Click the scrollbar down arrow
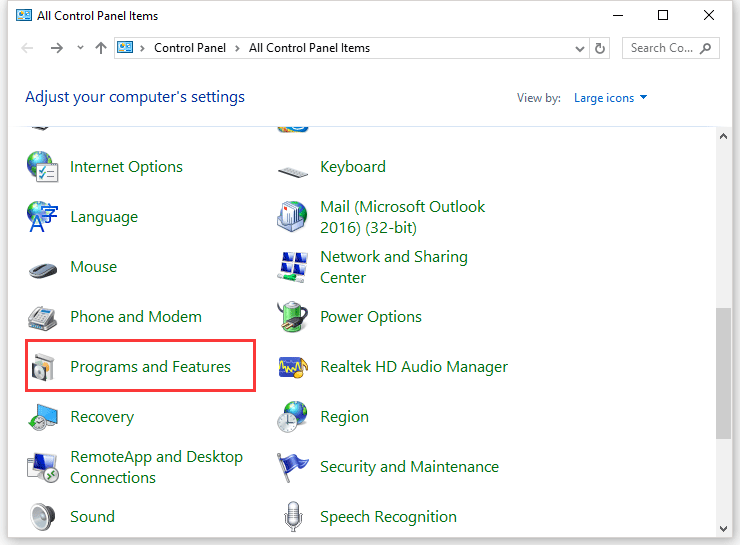The height and width of the screenshot is (545, 740). (723, 529)
